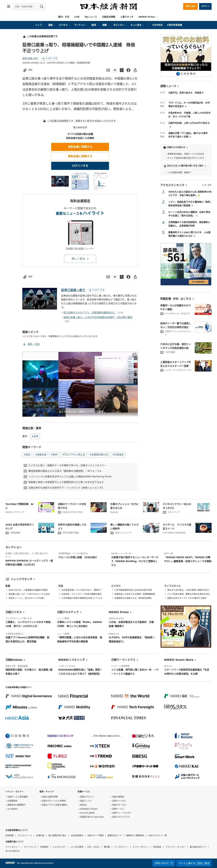Click the lower share-export icon above the topic card

[x=135, y=277]
